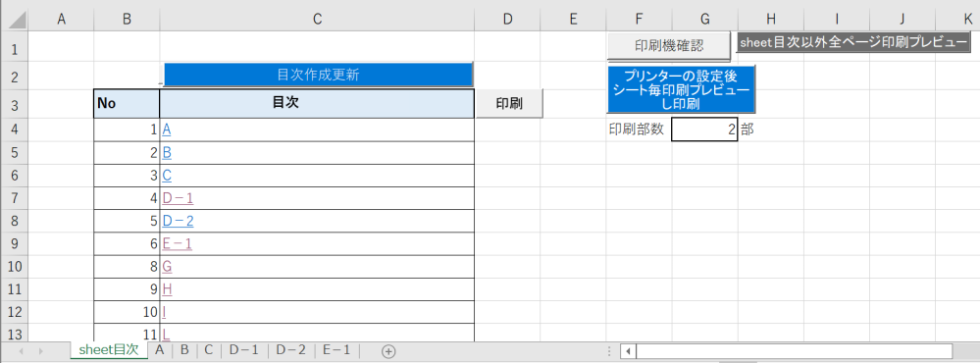Select column D header
The height and width of the screenshot is (363, 980).
(x=507, y=20)
